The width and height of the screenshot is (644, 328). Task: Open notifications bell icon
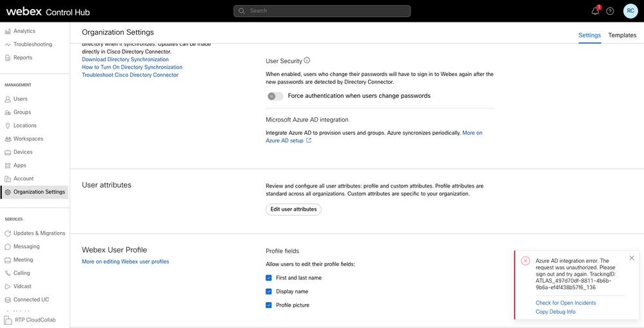click(595, 11)
